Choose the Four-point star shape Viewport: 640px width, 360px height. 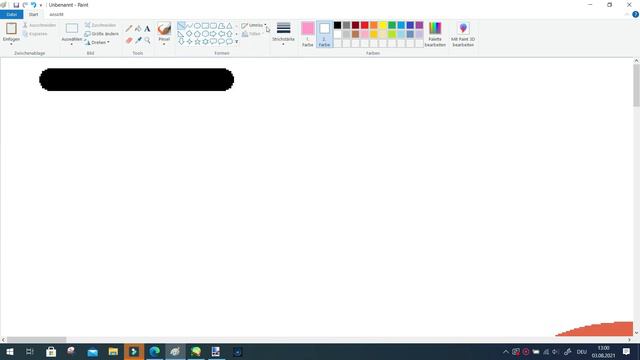(x=189, y=41)
